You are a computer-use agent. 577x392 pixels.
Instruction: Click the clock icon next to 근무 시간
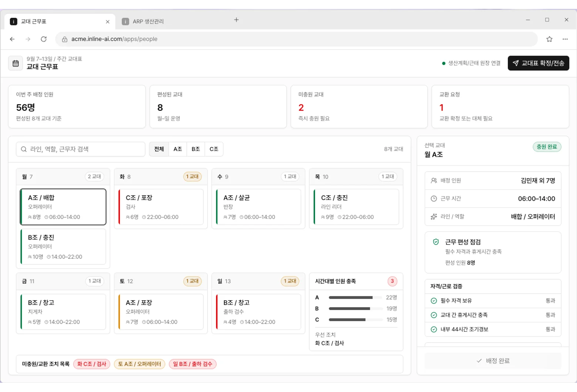[434, 199]
